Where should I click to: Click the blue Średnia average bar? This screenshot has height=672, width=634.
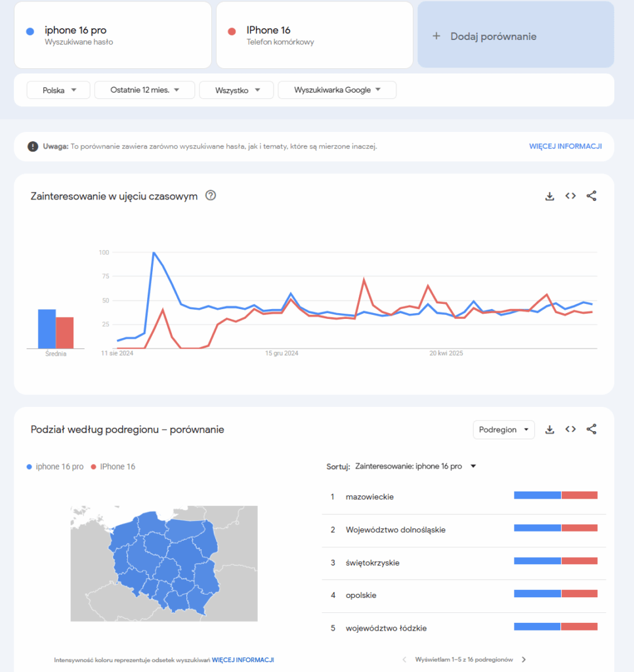point(47,329)
